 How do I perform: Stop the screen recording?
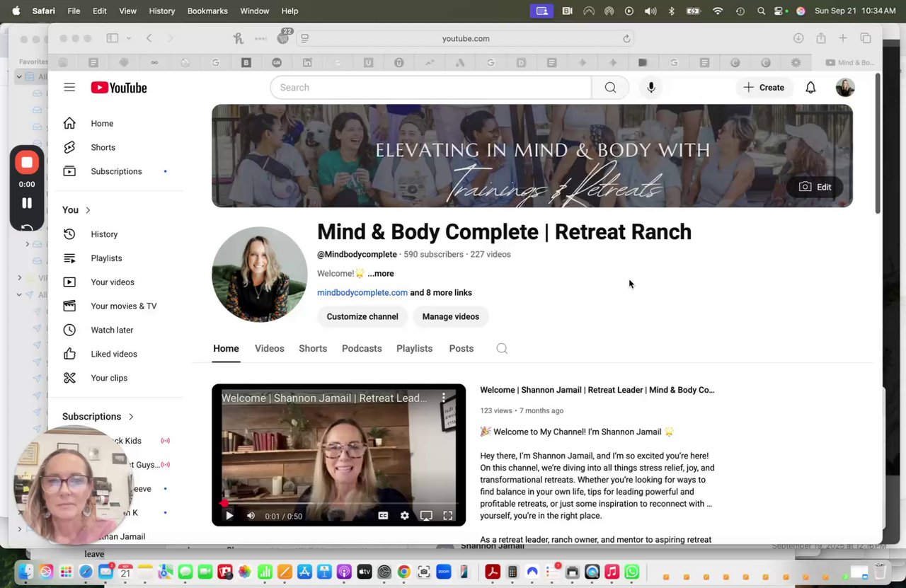point(27,162)
